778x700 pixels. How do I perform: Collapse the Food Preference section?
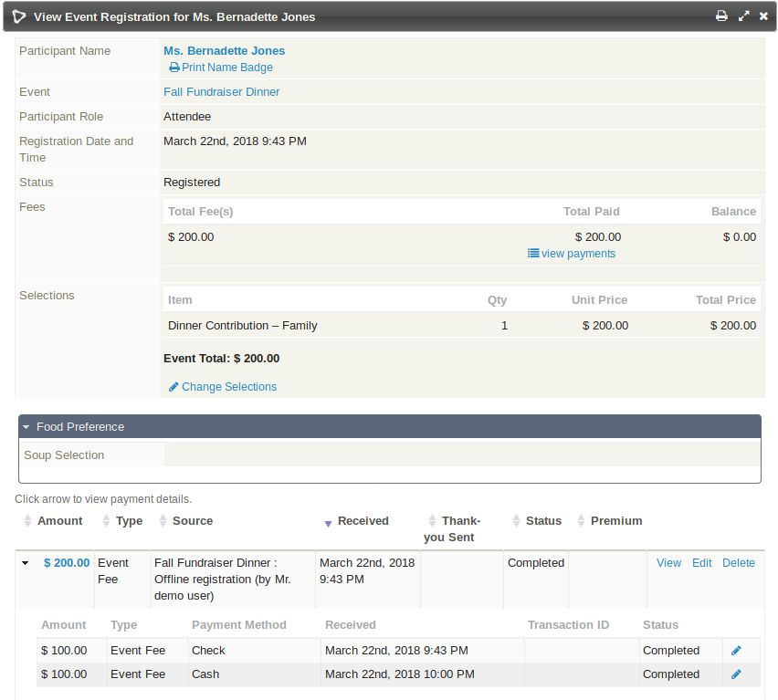pyautogui.click(x=80, y=427)
